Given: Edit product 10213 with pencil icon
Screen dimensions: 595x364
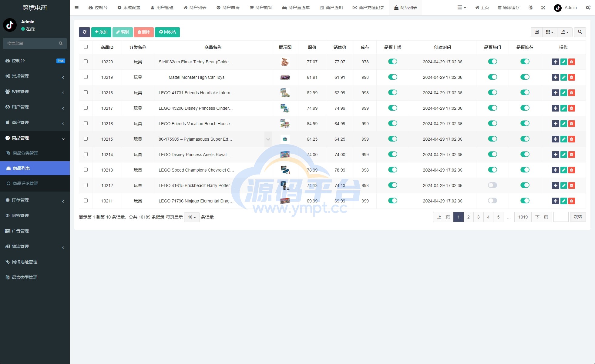Looking at the screenshot, I should coord(563,170).
